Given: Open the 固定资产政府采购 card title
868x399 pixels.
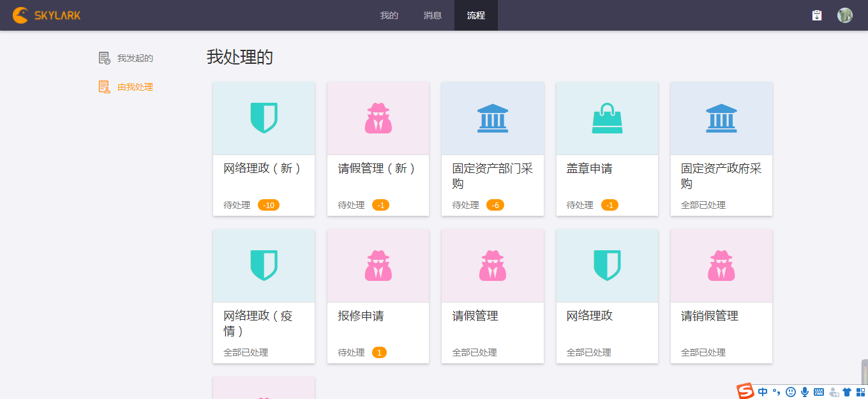Looking at the screenshot, I should (721, 176).
